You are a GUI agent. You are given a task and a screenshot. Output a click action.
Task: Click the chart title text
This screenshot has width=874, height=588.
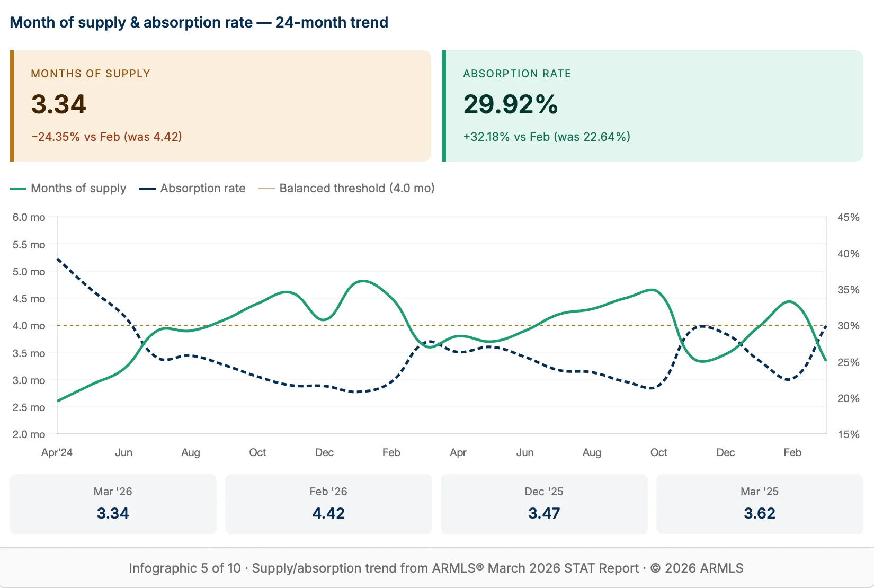pyautogui.click(x=199, y=22)
